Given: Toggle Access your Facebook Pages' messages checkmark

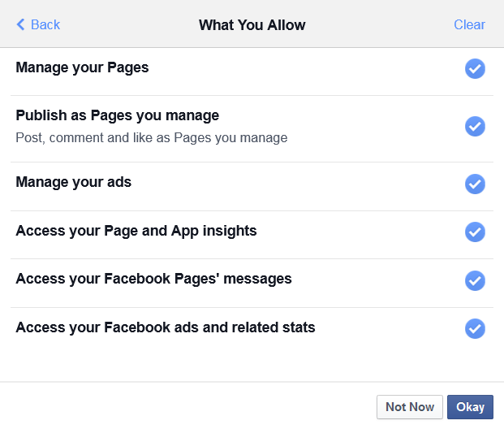Looking at the screenshot, I should [475, 280].
